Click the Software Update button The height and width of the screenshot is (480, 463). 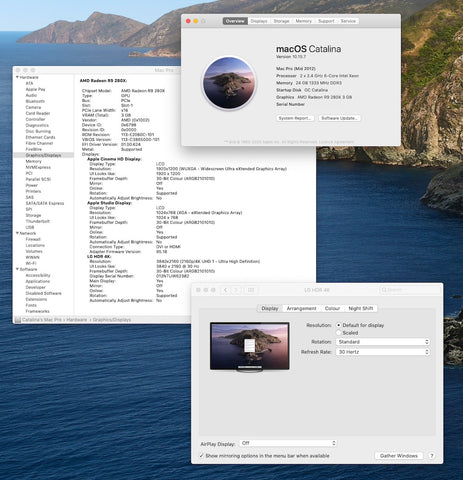[x=339, y=118]
